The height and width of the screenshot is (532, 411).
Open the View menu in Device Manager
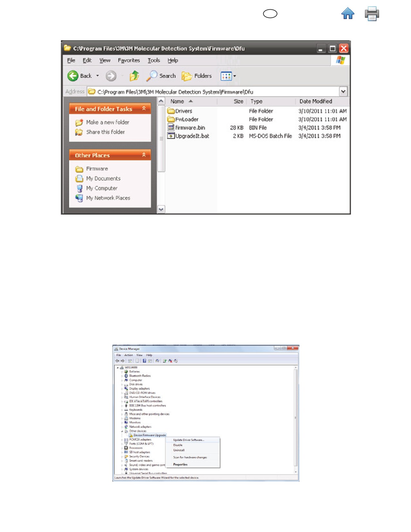[x=139, y=355]
